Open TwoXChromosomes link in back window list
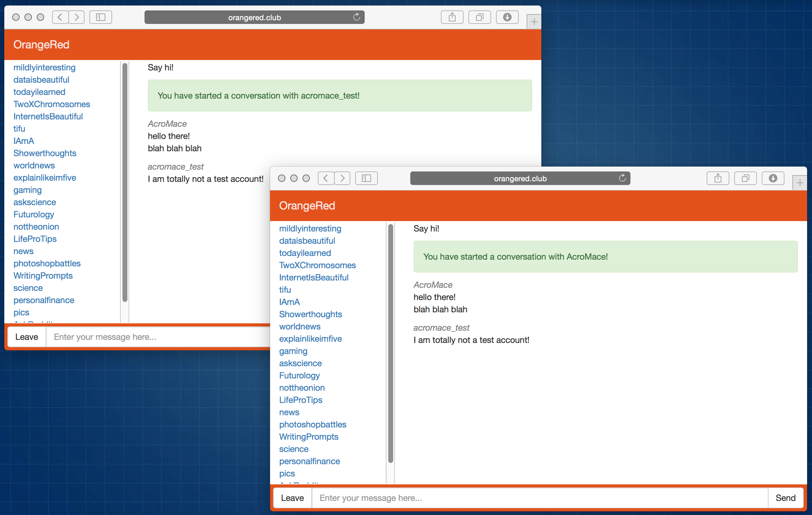Image resolution: width=812 pixels, height=515 pixels. (52, 104)
